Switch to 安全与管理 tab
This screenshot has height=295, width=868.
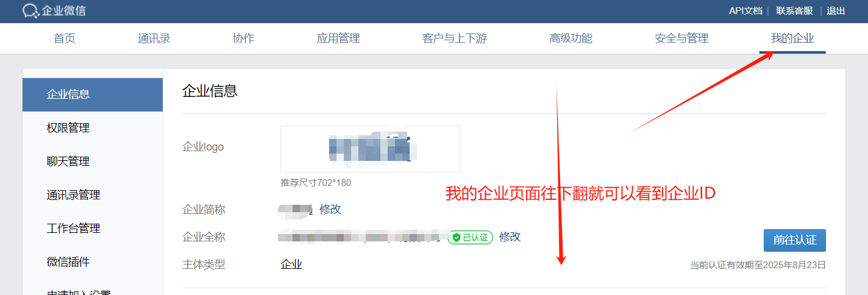681,38
